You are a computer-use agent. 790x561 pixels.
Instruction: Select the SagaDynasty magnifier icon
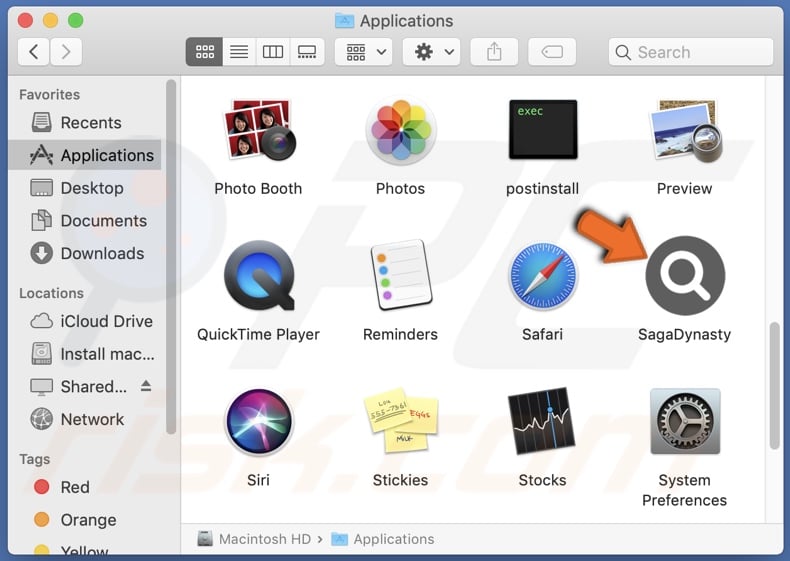click(x=685, y=276)
